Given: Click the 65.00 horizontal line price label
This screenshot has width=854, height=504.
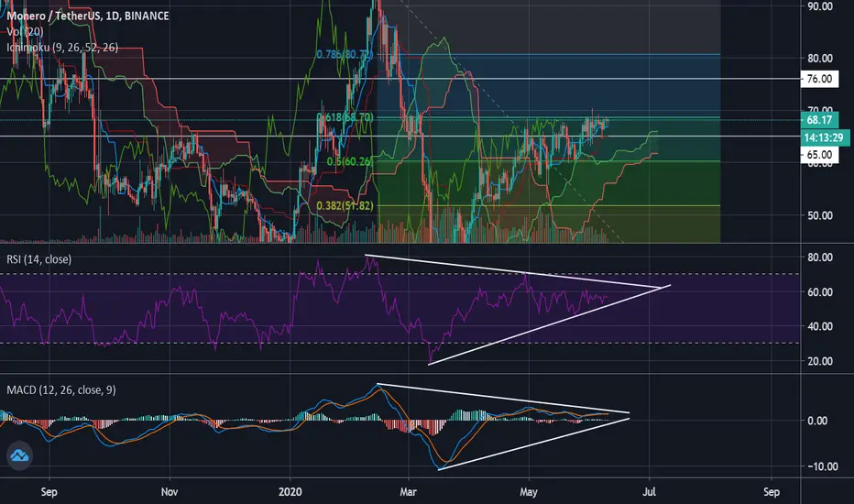Looking at the screenshot, I should (x=819, y=155).
